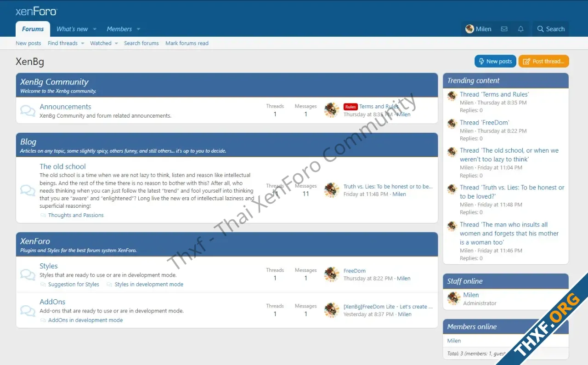The width and height of the screenshot is (588, 365).
Task: Click the Announcements forum speech-bubble icon
Action: click(x=28, y=111)
